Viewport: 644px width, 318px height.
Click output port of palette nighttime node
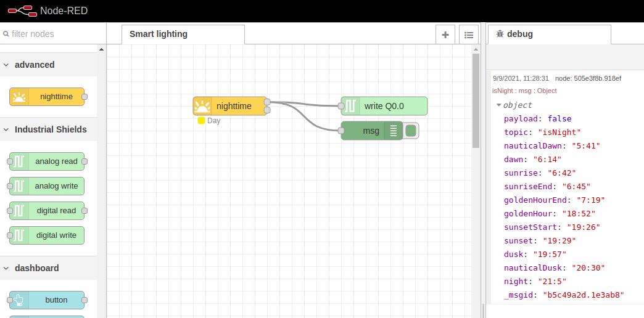85,97
